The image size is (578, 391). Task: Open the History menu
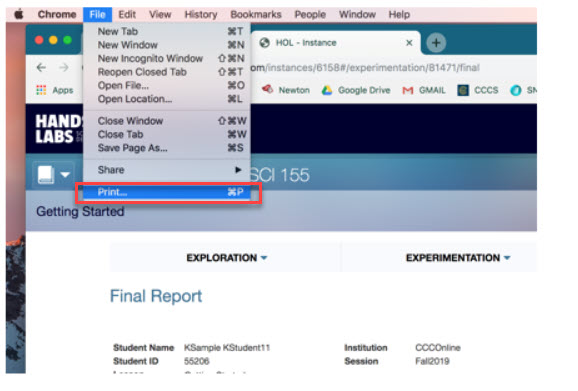point(201,14)
